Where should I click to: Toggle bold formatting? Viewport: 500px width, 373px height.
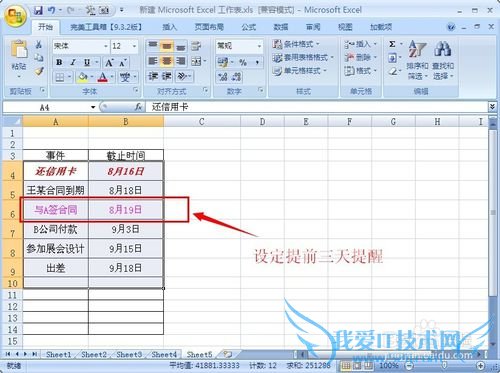tap(59, 62)
